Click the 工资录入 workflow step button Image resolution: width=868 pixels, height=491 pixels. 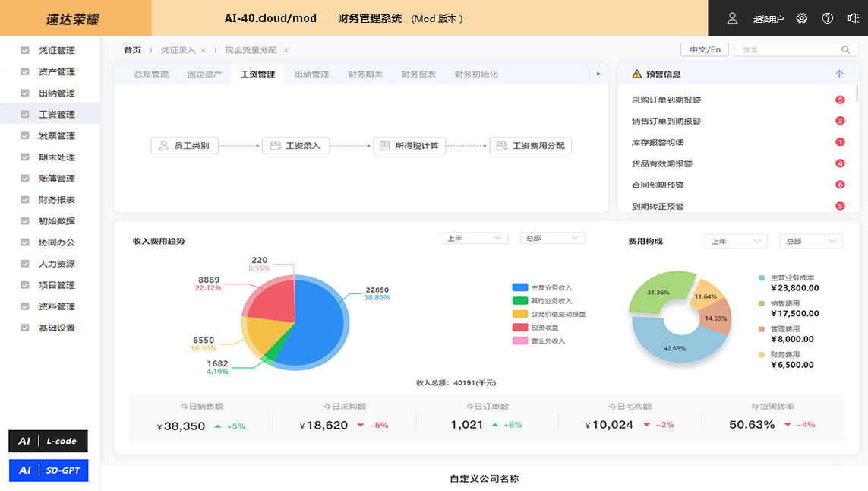point(296,146)
